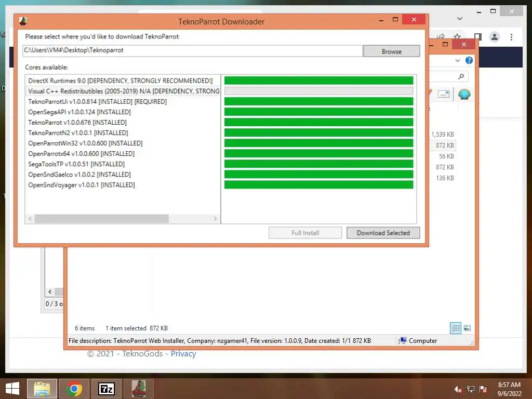
Task: Click the DirectX Runtimes progress bar
Action: (x=318, y=81)
